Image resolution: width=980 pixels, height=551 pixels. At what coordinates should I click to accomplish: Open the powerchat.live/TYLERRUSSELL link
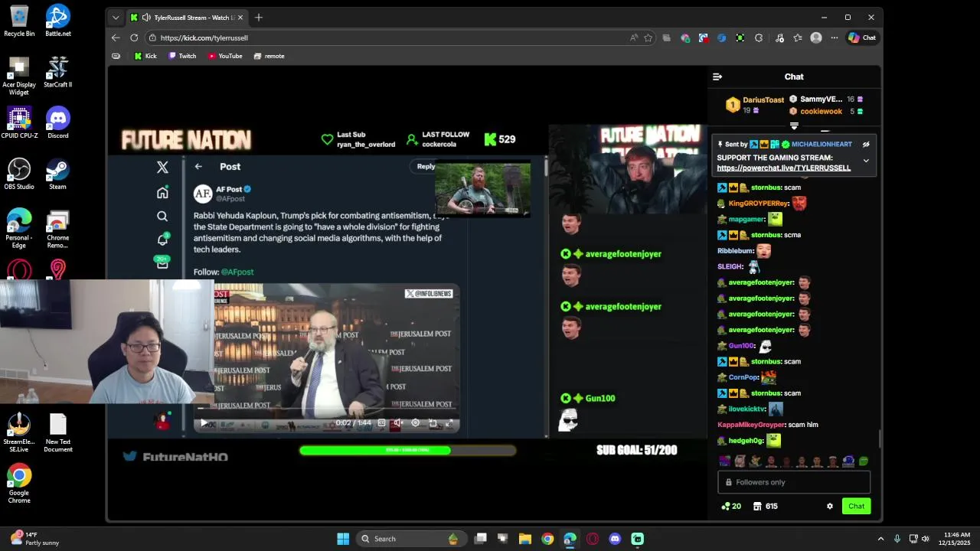[x=783, y=168]
